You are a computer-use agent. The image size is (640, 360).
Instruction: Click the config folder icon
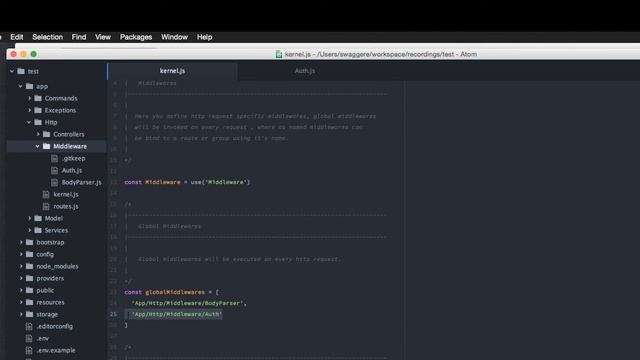click(x=29, y=254)
